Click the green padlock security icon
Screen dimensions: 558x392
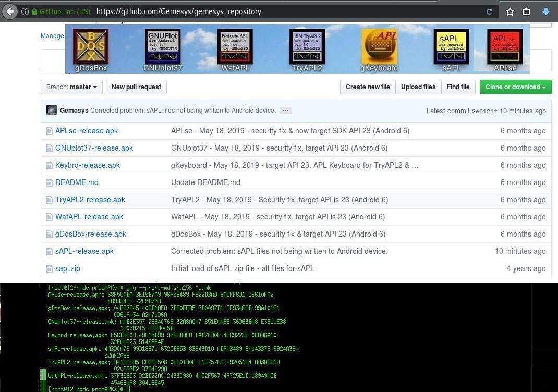click(x=34, y=11)
